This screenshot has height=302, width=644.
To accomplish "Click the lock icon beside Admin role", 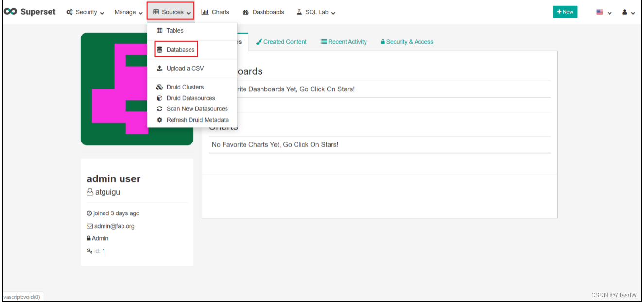I will (89, 238).
